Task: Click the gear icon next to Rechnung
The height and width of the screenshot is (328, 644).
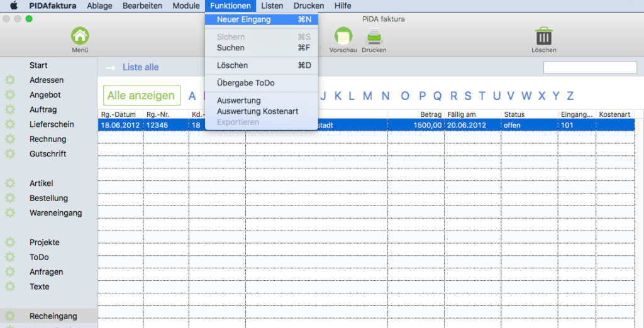Action: (x=10, y=139)
